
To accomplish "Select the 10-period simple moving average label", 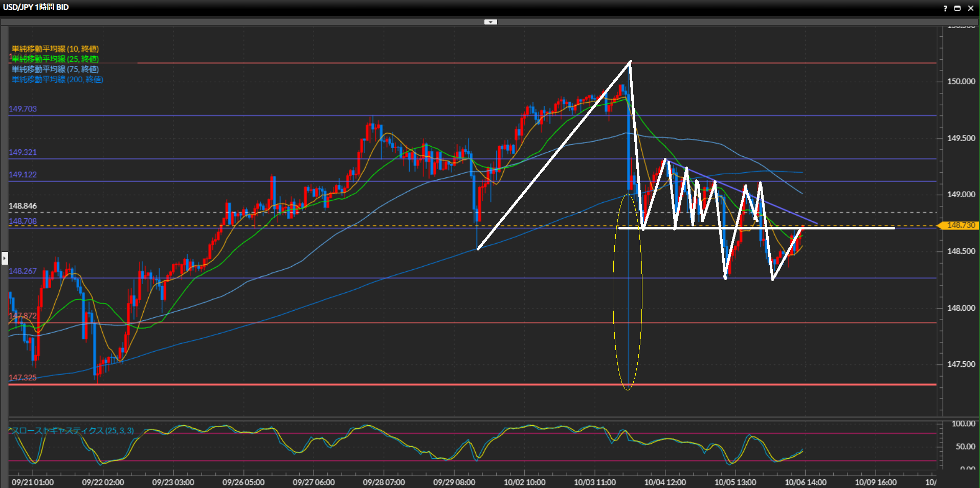I will (55, 49).
